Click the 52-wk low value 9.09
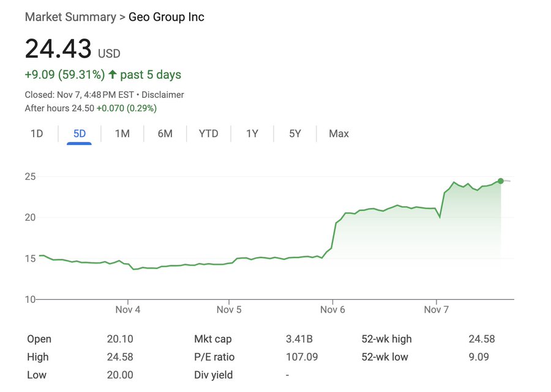The image size is (551, 392). 479,357
